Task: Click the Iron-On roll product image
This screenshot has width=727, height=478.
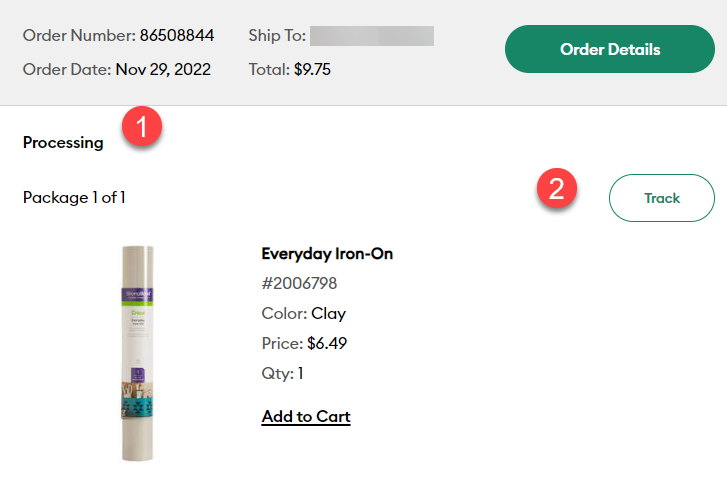Action: tap(138, 353)
